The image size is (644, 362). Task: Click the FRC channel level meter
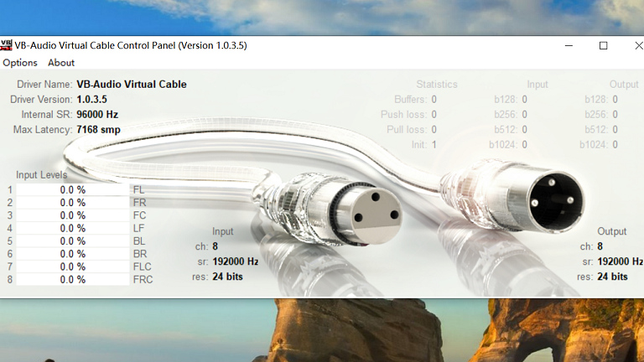coord(73,280)
